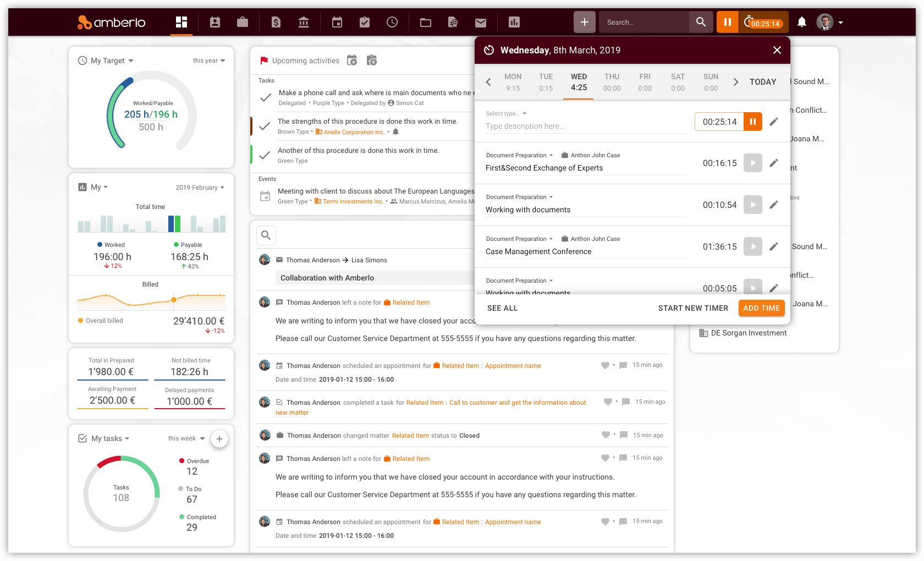This screenshot has height=561, width=924.
Task: Mark the phone call task as complete
Action: pos(266,97)
